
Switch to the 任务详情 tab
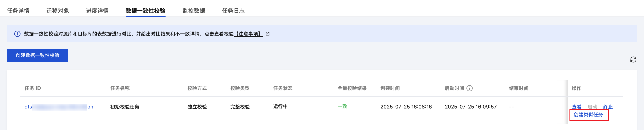[x=18, y=11]
